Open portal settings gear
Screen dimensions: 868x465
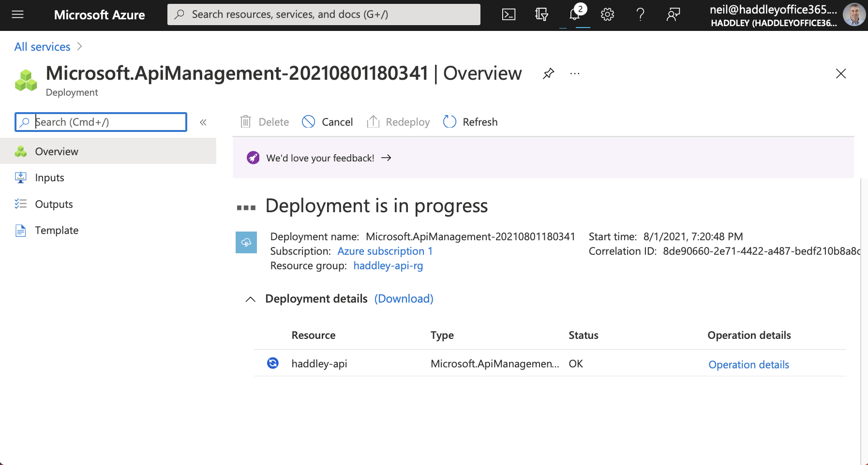coord(607,15)
